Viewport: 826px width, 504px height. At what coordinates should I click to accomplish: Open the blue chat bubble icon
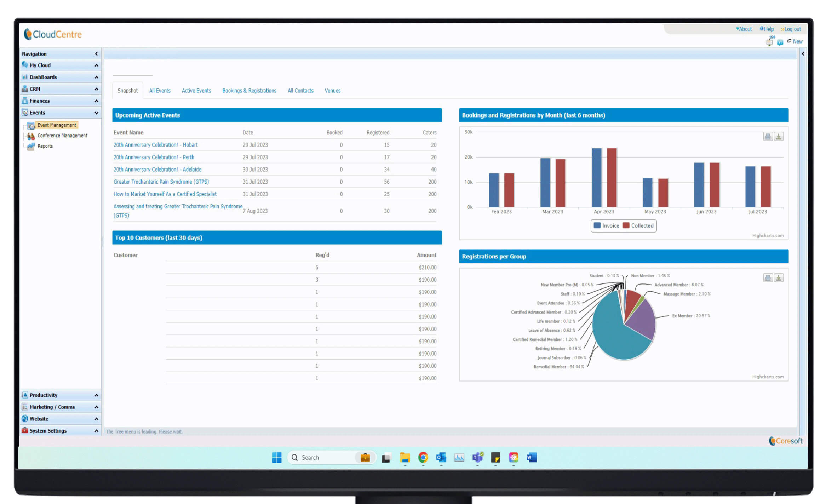pyautogui.click(x=780, y=42)
